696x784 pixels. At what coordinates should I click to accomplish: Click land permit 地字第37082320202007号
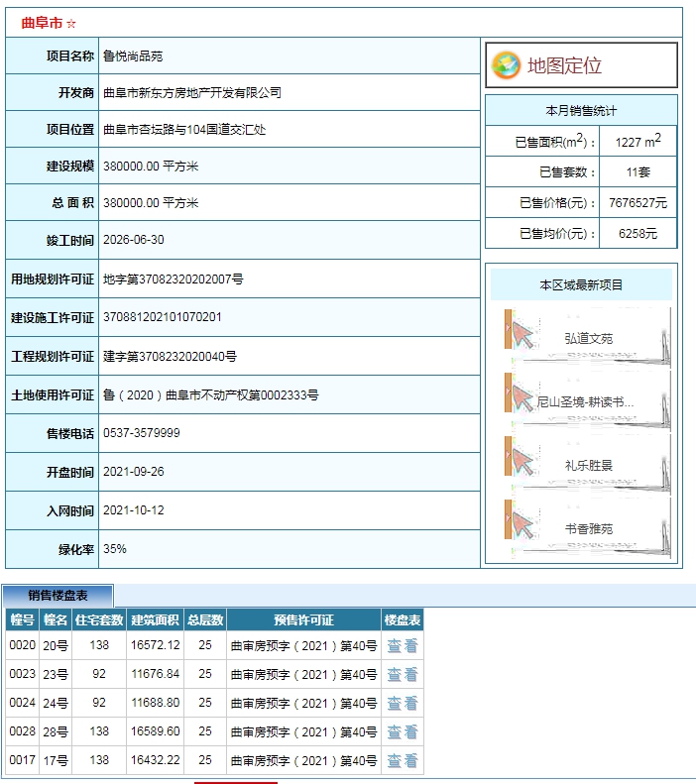(x=173, y=279)
